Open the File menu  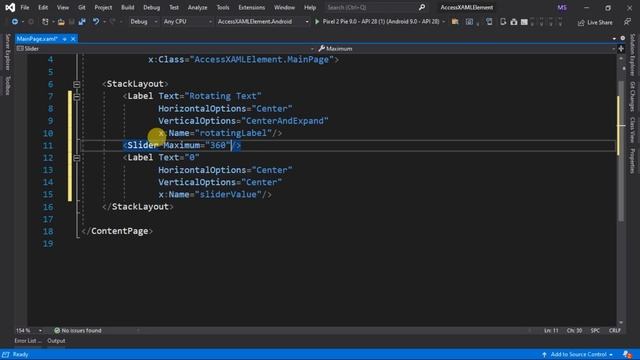[25, 7]
